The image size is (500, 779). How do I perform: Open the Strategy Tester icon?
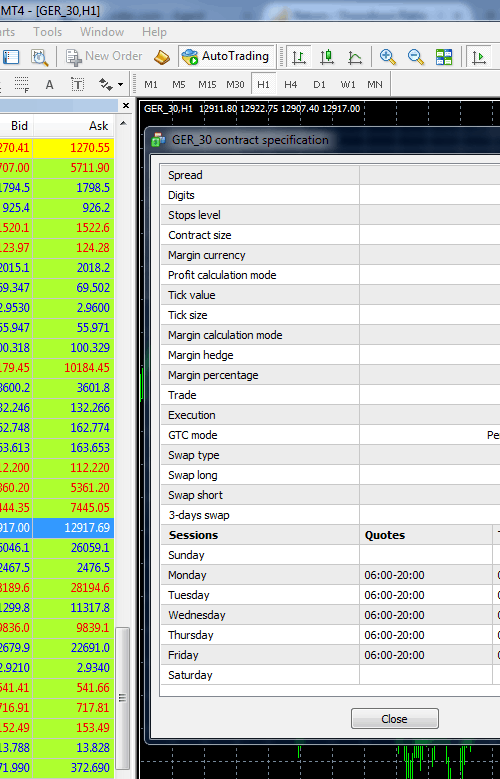(x=39, y=57)
